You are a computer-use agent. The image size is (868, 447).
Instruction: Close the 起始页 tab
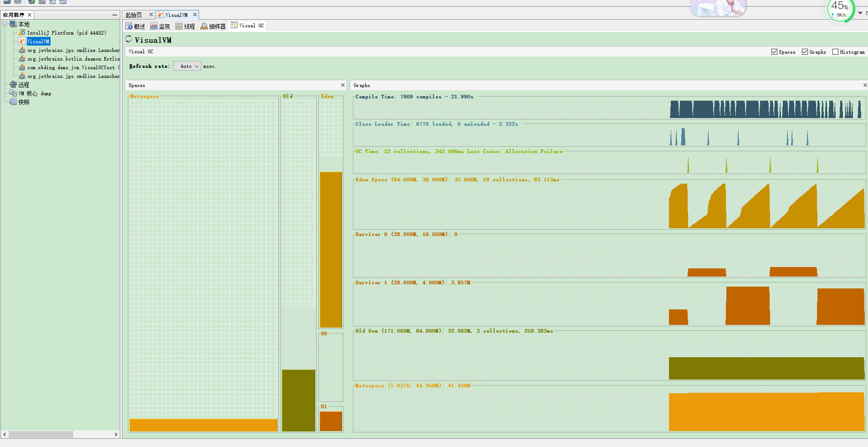pyautogui.click(x=151, y=15)
